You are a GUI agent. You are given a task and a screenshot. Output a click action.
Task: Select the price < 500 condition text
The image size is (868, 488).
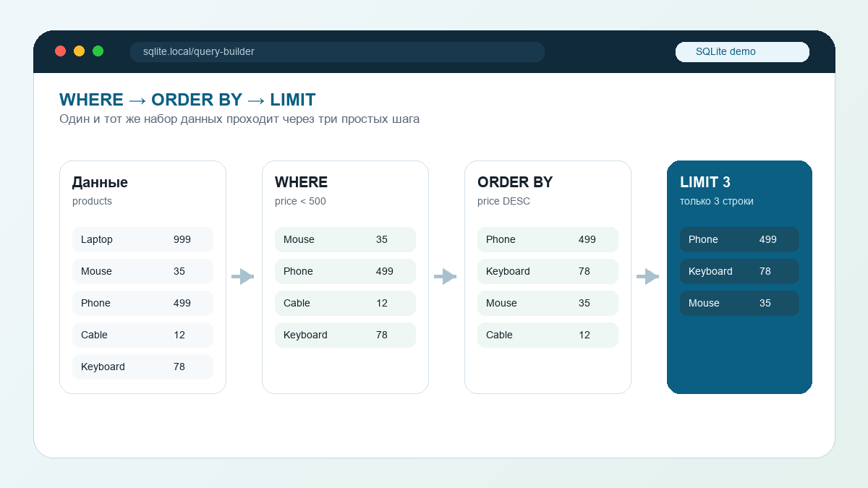click(300, 201)
